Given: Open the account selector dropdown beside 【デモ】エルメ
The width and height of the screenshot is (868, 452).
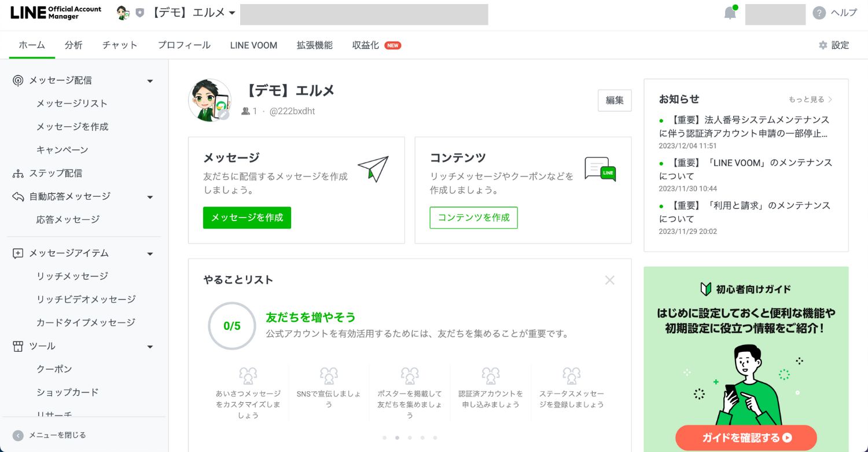Looking at the screenshot, I should click(x=232, y=12).
